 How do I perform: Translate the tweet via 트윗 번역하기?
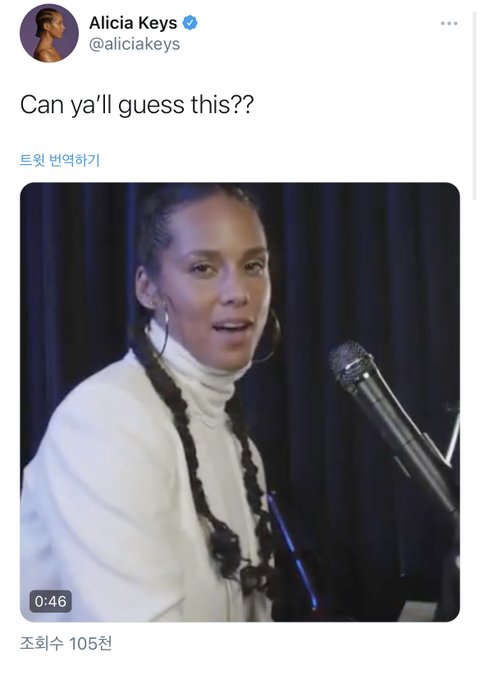click(60, 160)
